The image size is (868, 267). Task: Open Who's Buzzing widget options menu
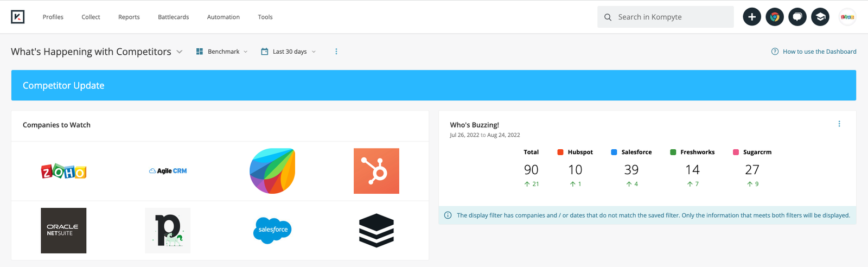[839, 124]
